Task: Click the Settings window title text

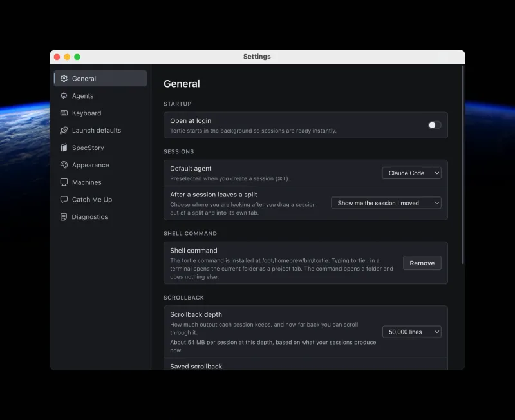Action: (257, 57)
